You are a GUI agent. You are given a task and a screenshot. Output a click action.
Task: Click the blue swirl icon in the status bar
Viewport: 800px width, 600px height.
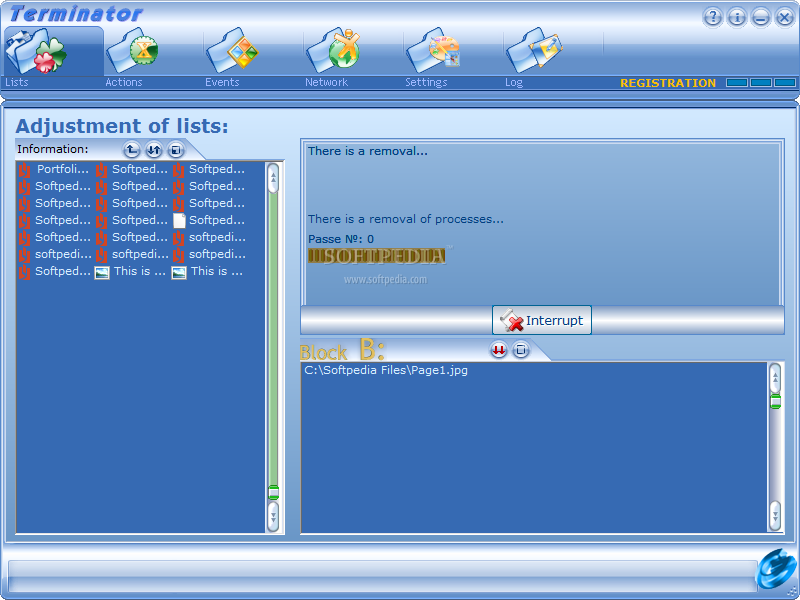[775, 569]
